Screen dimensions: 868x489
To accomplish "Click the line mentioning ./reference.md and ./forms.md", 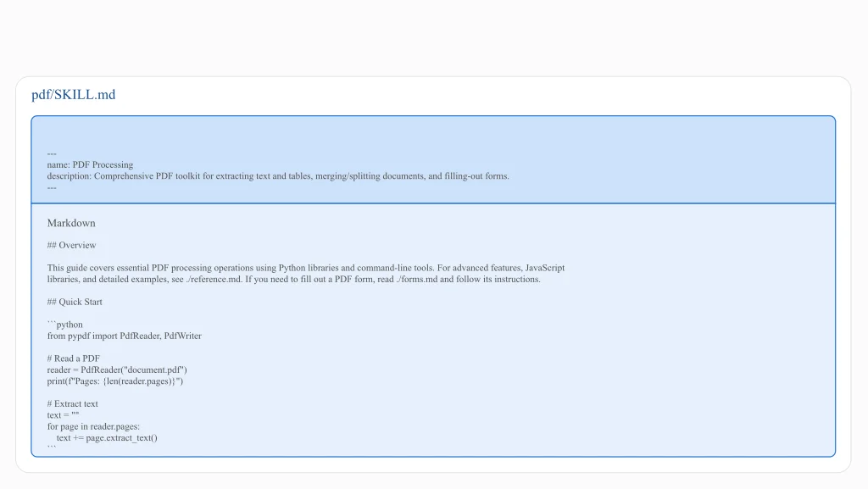I will 294,280.
